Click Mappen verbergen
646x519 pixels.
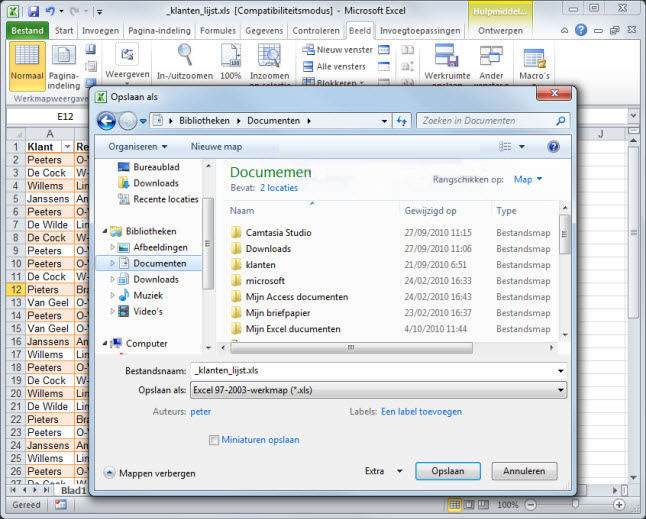tap(150, 473)
